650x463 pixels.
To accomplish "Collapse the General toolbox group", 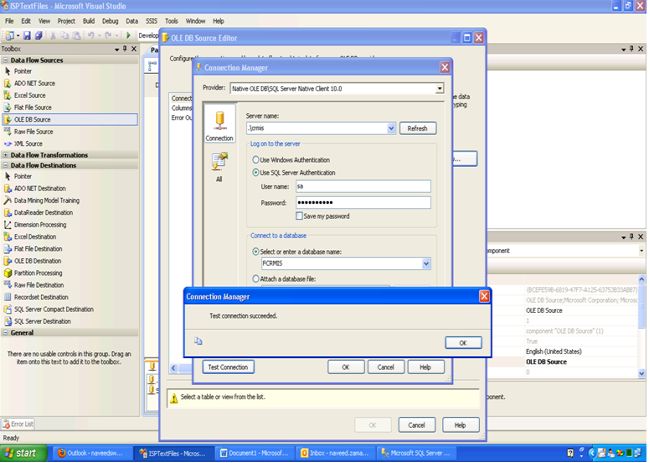I will click(x=5, y=332).
